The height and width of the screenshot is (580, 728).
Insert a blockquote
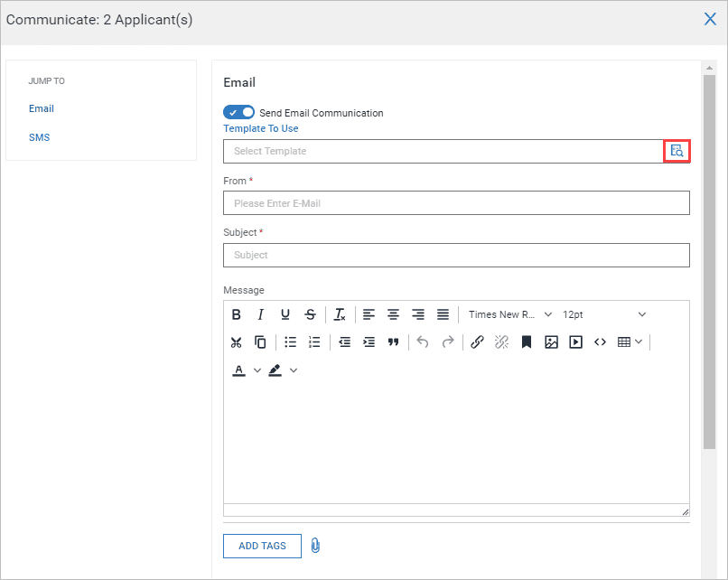pyautogui.click(x=393, y=342)
